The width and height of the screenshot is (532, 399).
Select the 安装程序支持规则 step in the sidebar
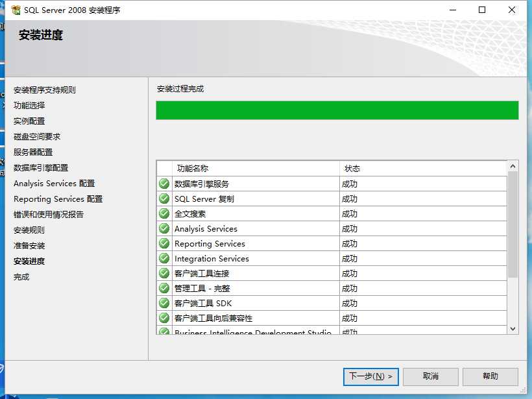tap(45, 90)
